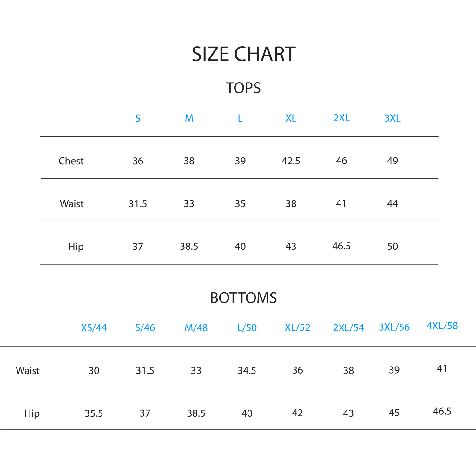Select the XS/44 bottoms size header

[94, 328]
